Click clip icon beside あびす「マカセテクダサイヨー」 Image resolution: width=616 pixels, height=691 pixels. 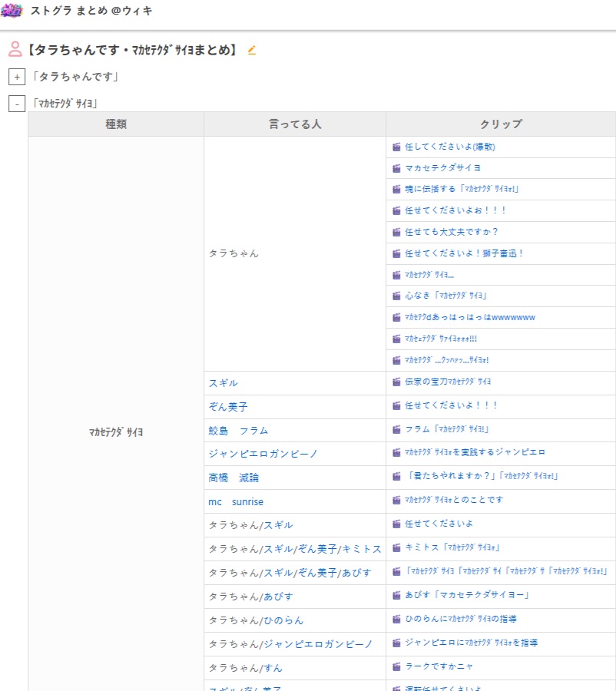tap(396, 595)
